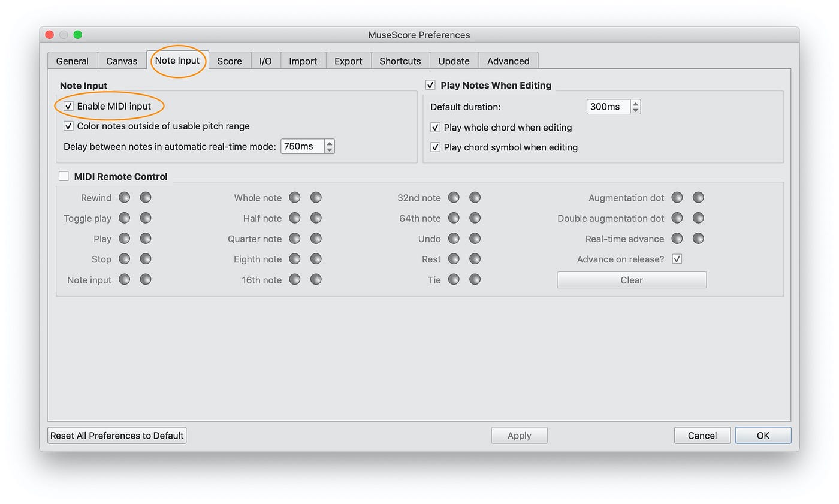
Task: Click the right record circle beside Undo
Action: [475, 238]
